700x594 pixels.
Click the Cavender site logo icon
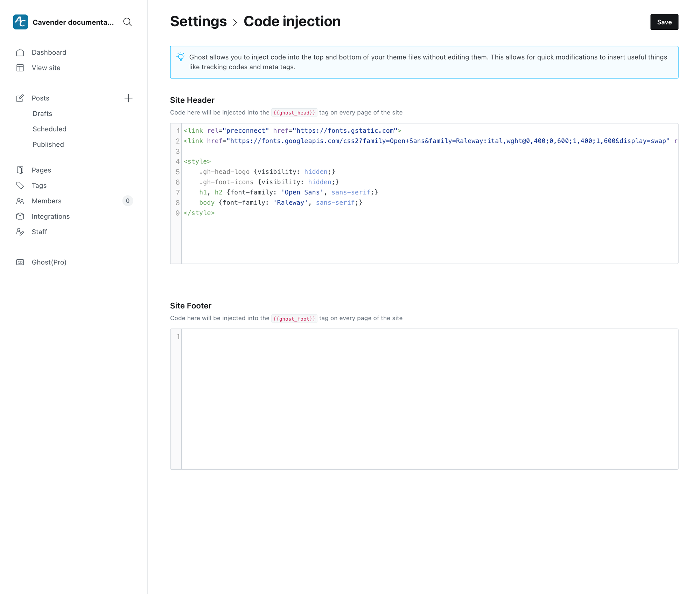20,22
